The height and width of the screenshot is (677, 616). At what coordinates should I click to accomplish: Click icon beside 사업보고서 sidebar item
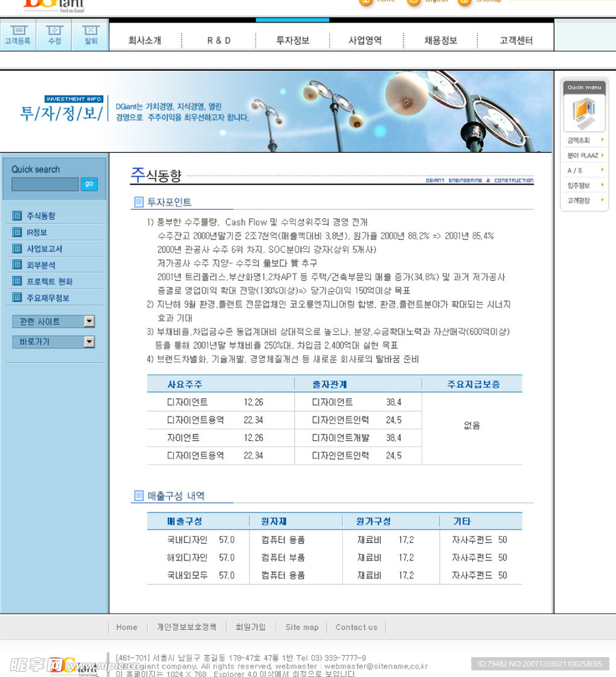(17, 249)
